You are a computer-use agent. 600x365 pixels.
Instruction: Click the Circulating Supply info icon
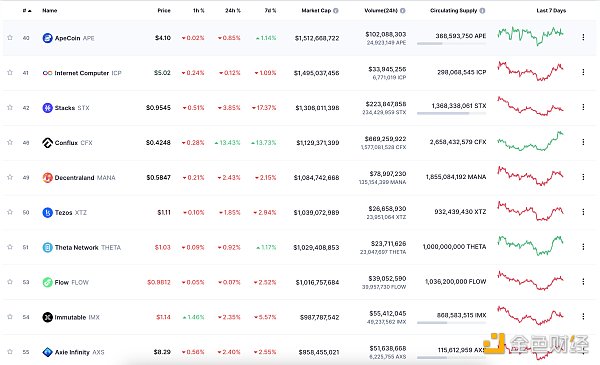[482, 11]
